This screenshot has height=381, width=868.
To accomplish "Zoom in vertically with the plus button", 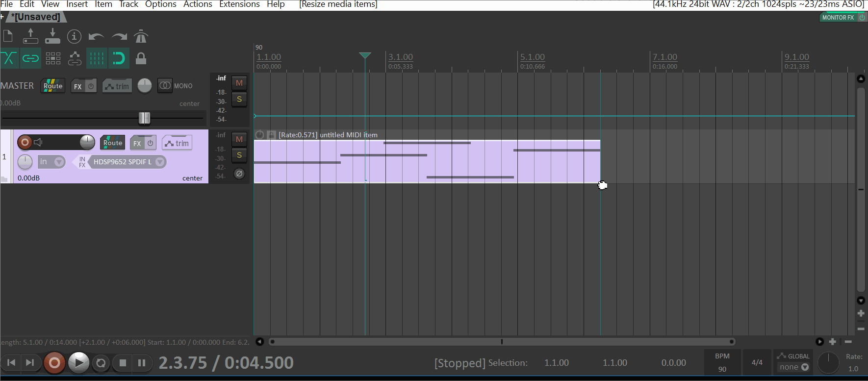I will pos(861,313).
